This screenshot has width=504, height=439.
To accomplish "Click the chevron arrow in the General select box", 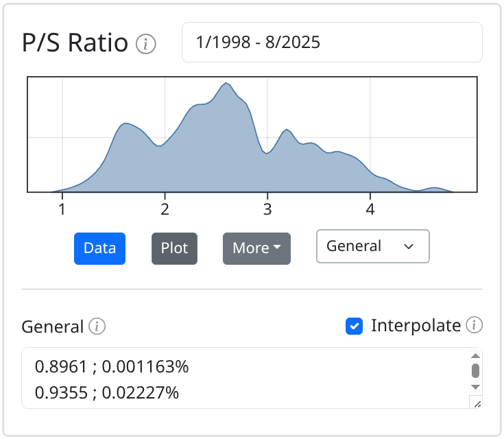I will pos(409,247).
